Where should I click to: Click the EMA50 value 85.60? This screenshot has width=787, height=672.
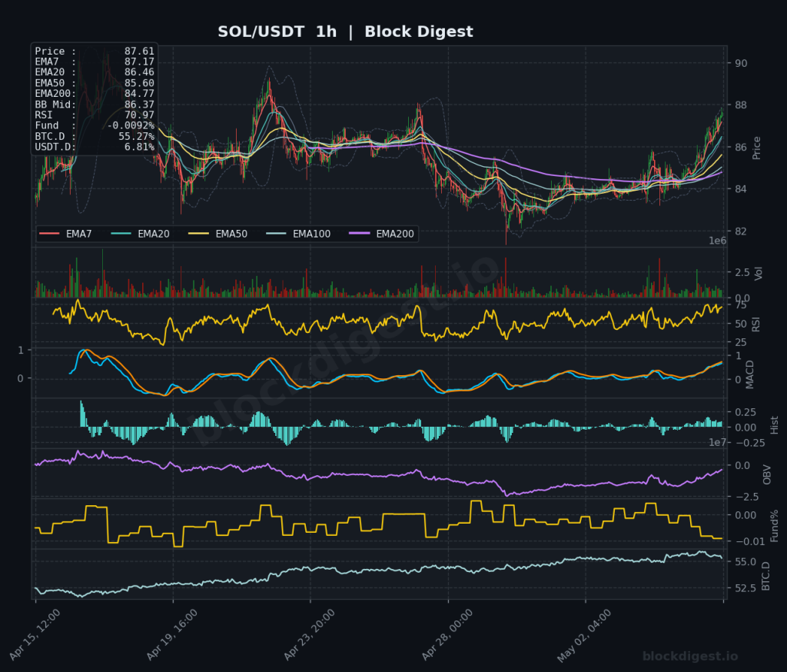coord(139,83)
